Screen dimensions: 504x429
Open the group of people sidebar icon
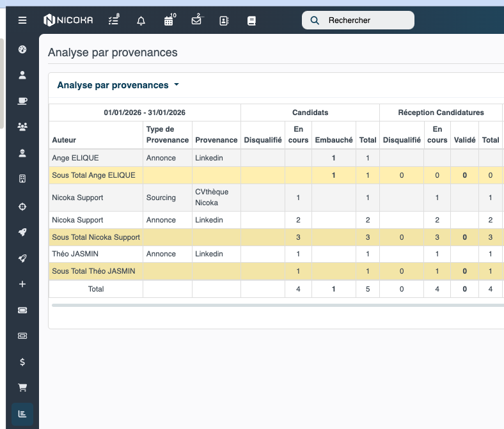[22, 127]
